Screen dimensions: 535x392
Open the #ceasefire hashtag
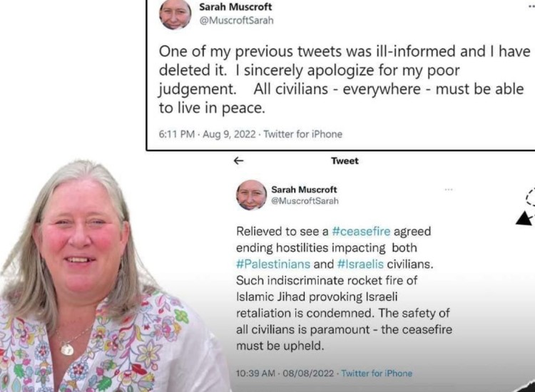[x=361, y=232]
